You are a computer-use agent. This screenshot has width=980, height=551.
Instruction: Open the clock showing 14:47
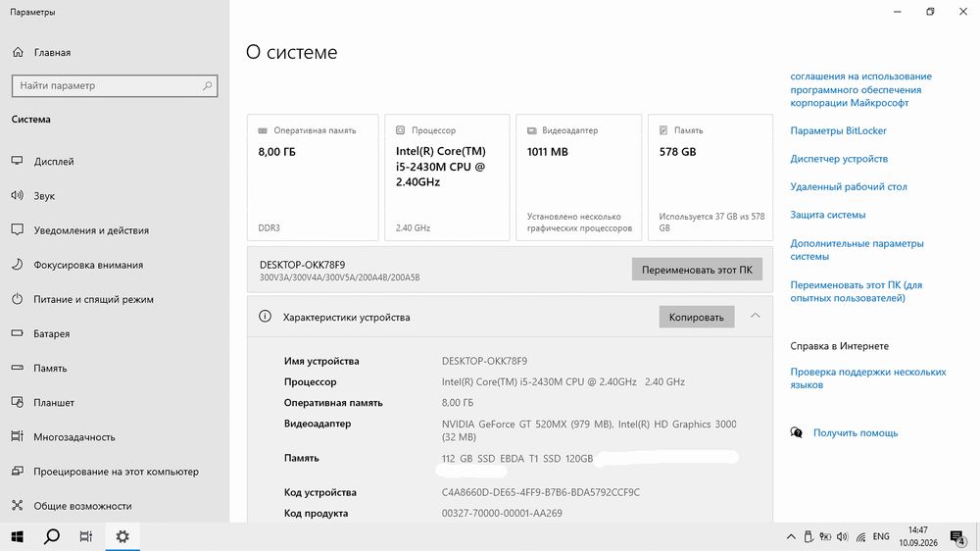918,536
